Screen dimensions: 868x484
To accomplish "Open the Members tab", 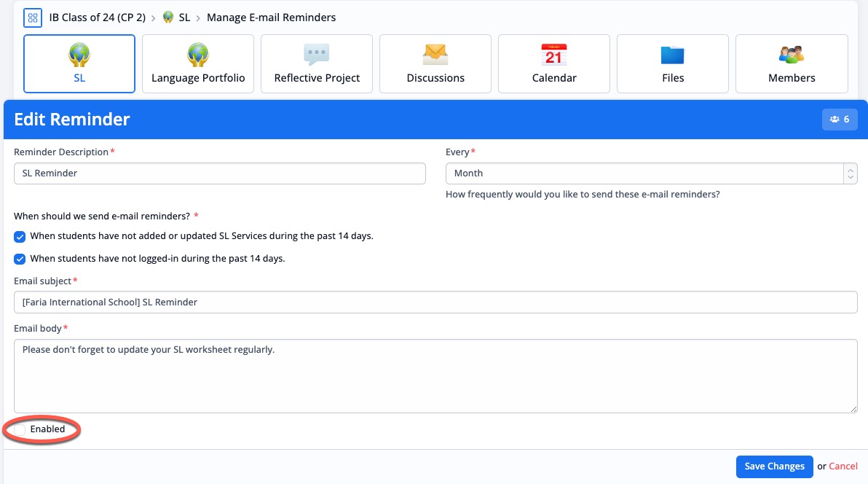I will 792,63.
